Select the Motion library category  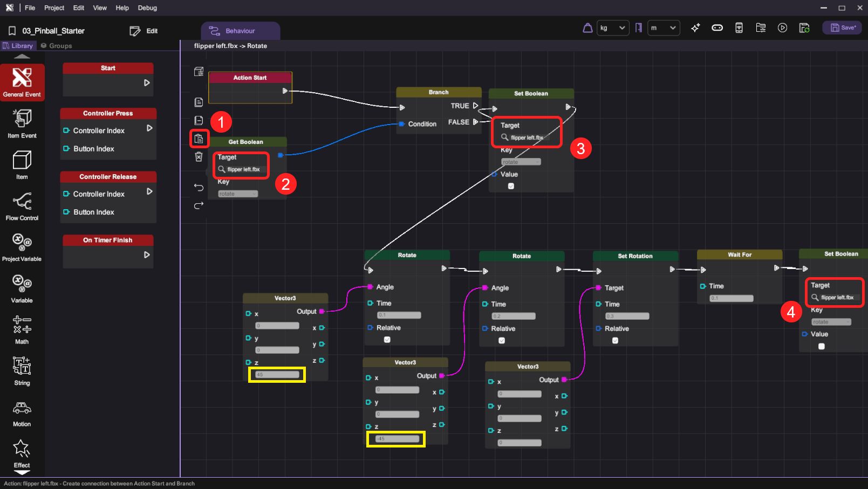[22, 413]
